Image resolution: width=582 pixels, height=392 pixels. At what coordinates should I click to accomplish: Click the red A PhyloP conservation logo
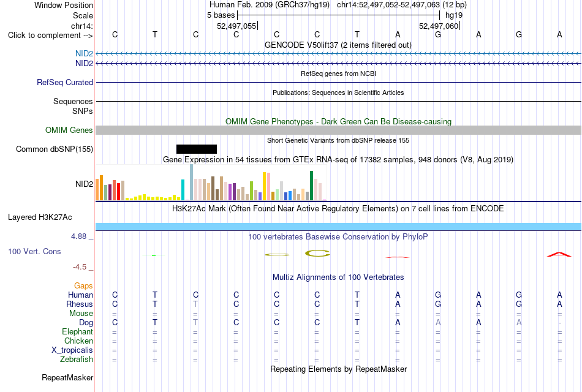[x=559, y=254]
